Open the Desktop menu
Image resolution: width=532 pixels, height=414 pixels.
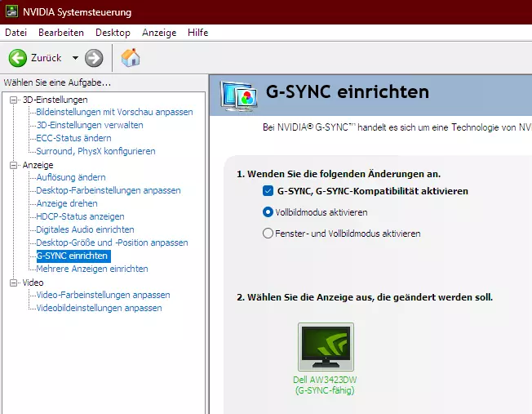[113, 33]
